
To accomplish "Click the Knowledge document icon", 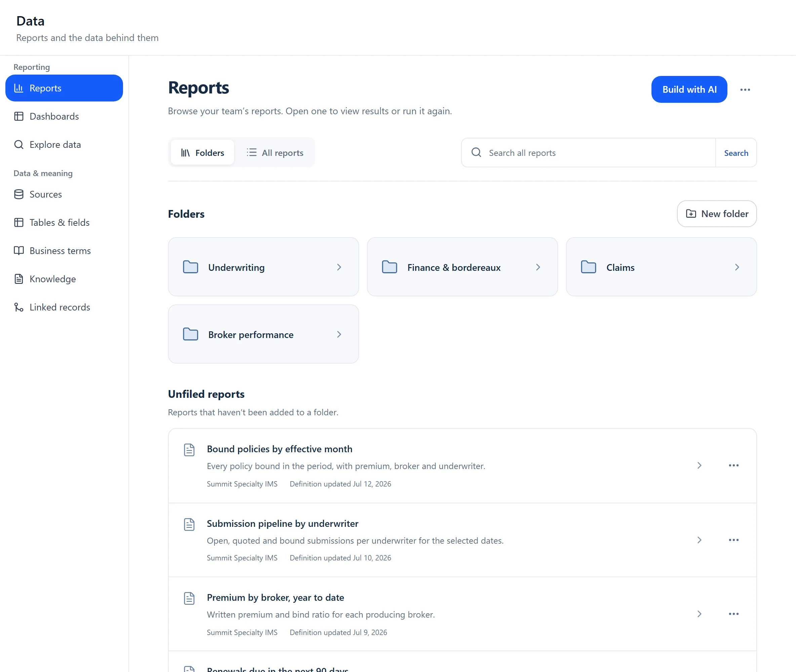I will 19,279.
